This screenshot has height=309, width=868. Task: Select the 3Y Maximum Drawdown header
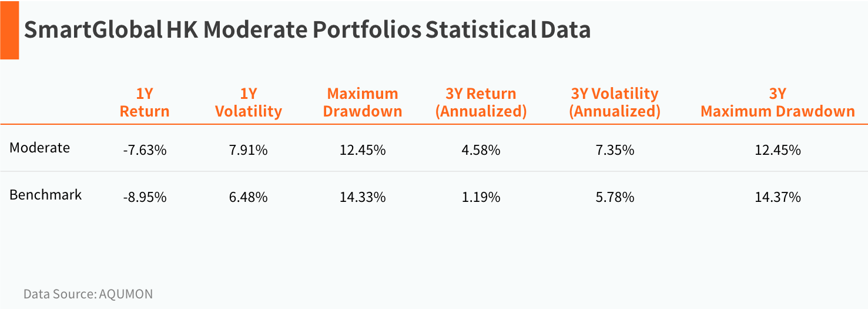pyautogui.click(x=777, y=102)
